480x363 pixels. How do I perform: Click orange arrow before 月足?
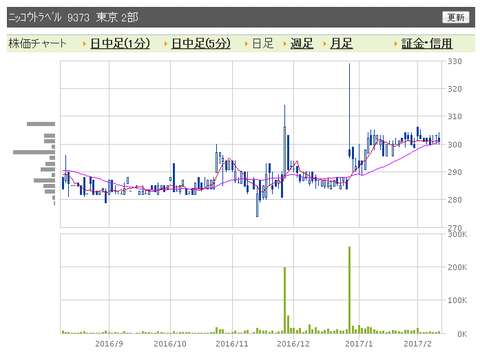click(x=324, y=44)
